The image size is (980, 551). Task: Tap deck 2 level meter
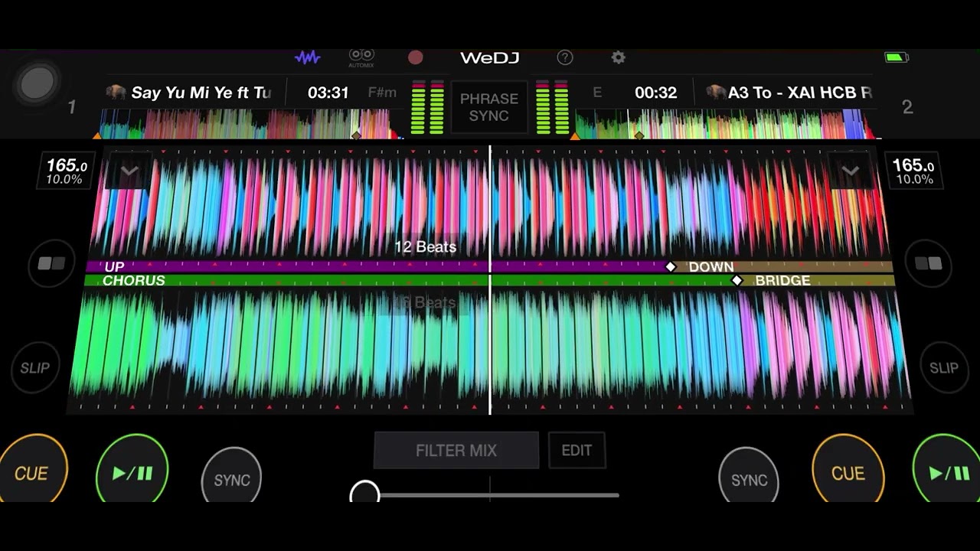pyautogui.click(x=551, y=107)
